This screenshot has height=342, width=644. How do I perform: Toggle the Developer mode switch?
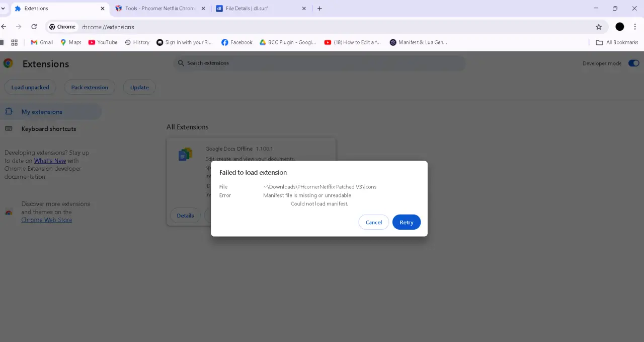click(x=633, y=63)
